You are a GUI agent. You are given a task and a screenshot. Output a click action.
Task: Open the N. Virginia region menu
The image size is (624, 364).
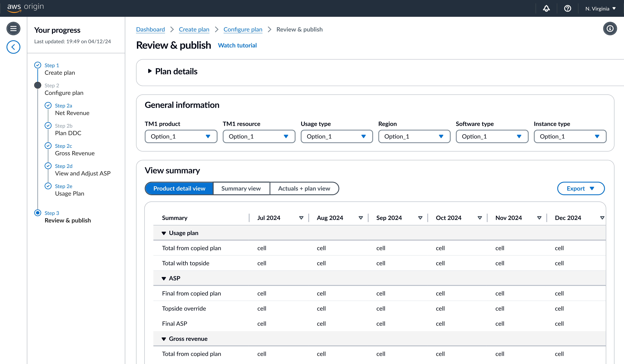[600, 9]
